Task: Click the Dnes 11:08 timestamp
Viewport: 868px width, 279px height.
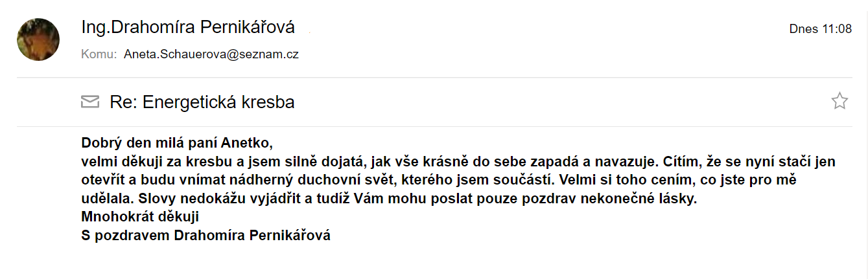Action: point(820,29)
